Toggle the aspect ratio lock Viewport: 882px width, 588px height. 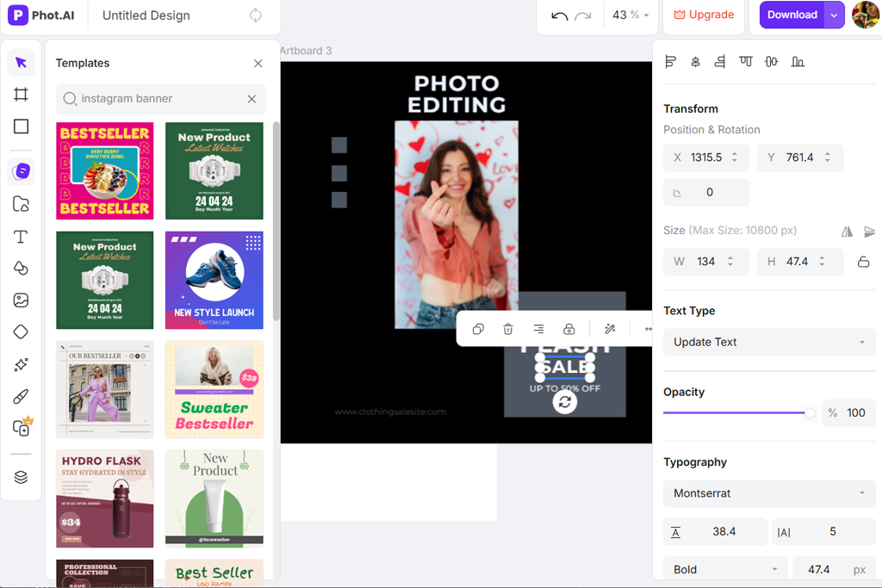tap(863, 262)
